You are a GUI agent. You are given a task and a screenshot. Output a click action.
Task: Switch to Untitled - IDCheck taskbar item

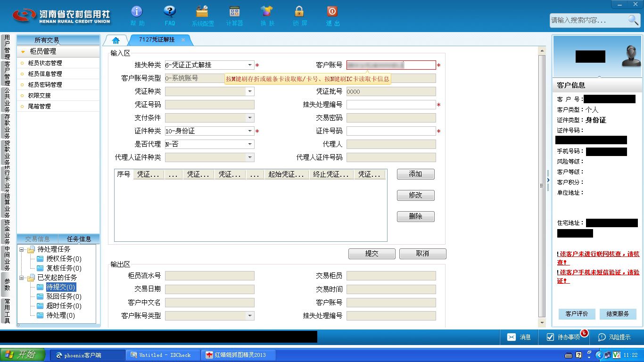point(163,355)
